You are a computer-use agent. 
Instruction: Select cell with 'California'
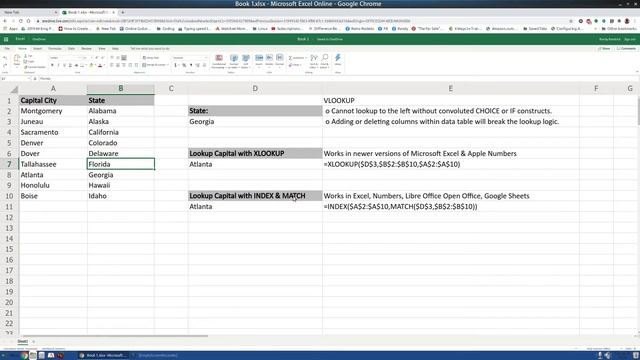[x=121, y=132]
